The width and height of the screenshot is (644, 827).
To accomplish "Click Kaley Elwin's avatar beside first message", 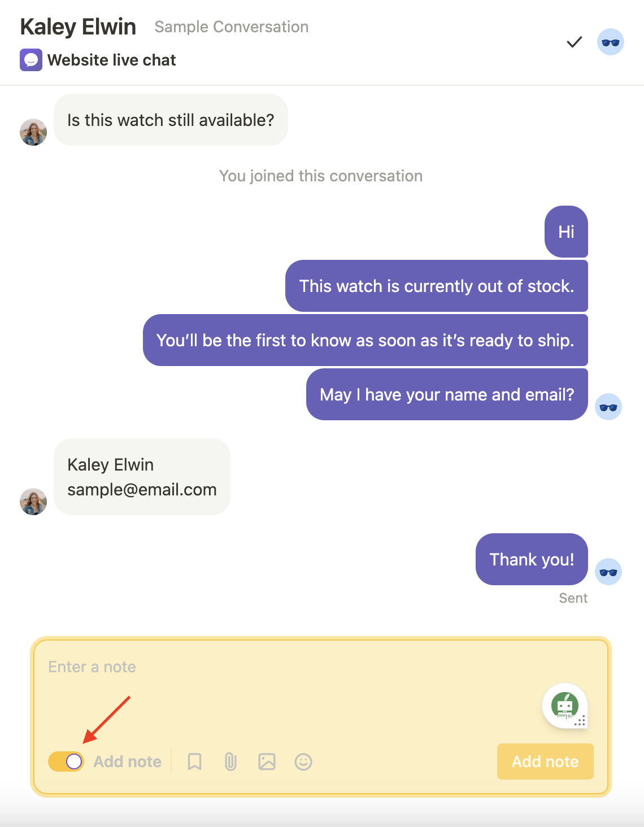I will (x=33, y=132).
